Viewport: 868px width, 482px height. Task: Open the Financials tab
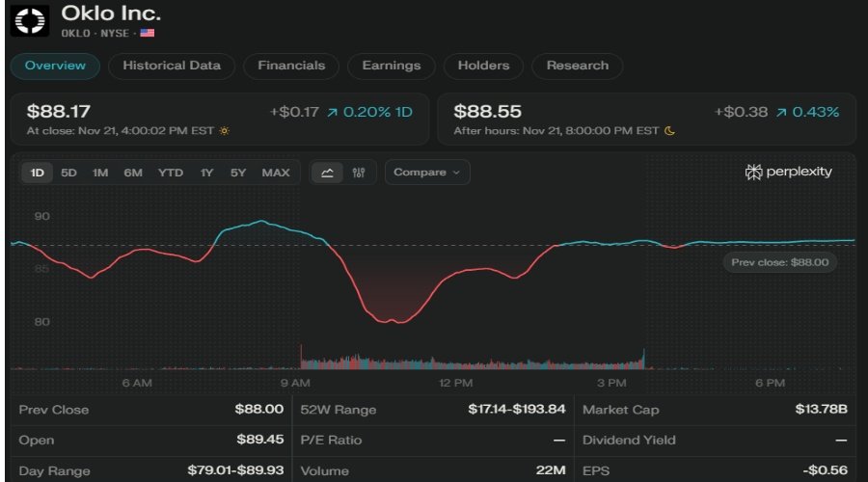tap(291, 66)
